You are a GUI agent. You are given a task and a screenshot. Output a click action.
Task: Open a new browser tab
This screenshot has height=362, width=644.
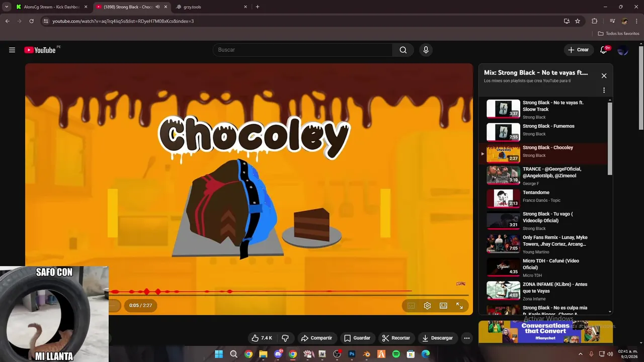(258, 7)
